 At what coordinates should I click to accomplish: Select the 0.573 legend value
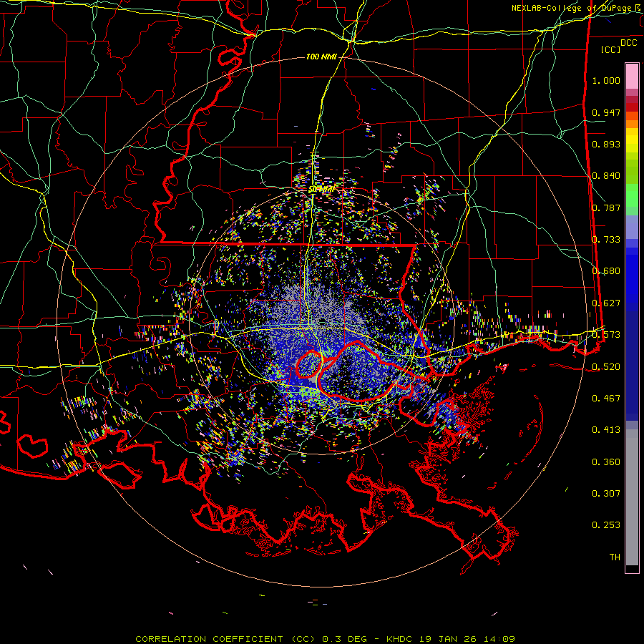click(x=606, y=335)
